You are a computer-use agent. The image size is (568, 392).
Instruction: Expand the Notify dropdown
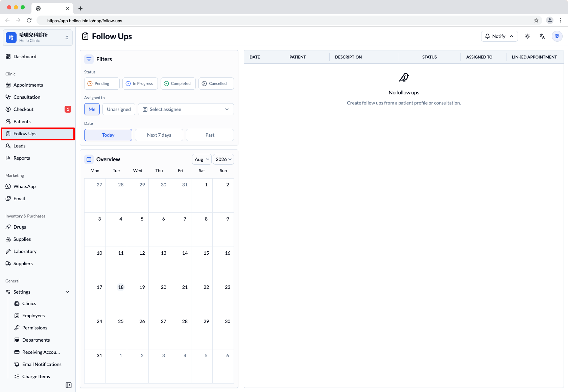(499, 36)
